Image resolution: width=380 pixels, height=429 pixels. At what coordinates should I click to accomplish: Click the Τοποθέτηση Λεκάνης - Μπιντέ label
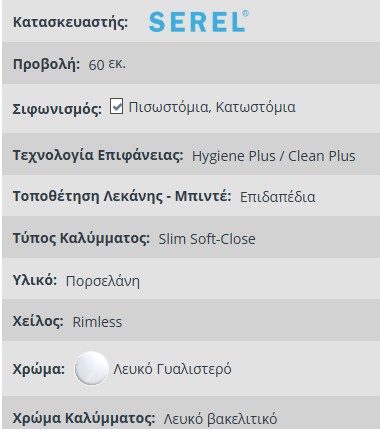click(122, 196)
